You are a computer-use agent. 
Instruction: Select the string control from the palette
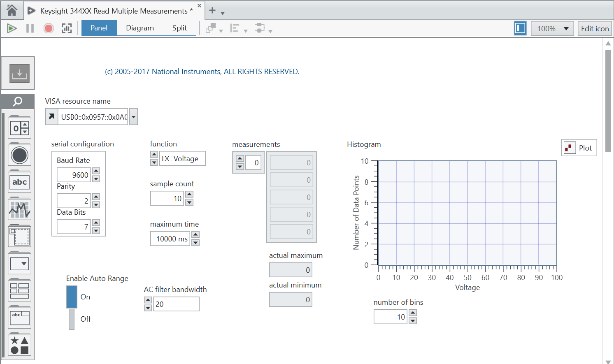(x=19, y=182)
